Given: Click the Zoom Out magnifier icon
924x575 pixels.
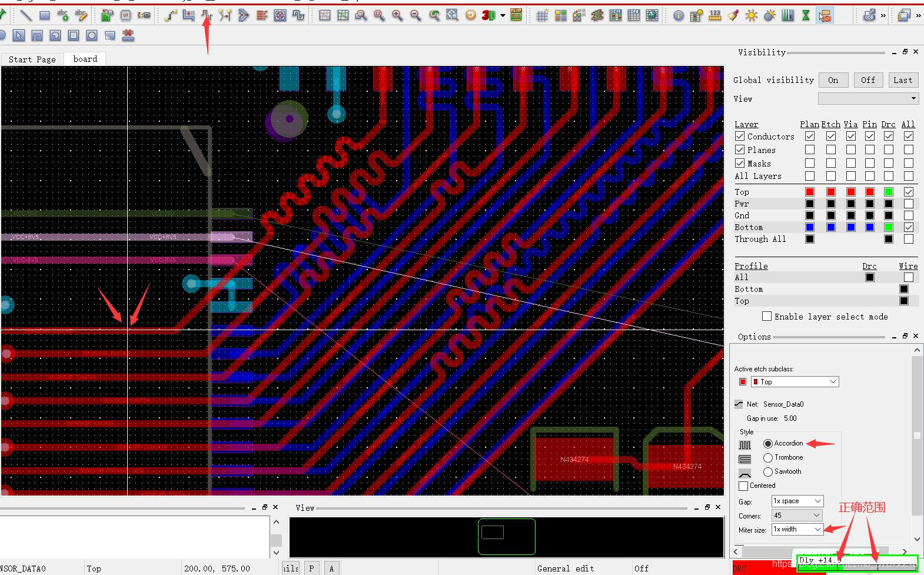Looking at the screenshot, I should coord(416,16).
